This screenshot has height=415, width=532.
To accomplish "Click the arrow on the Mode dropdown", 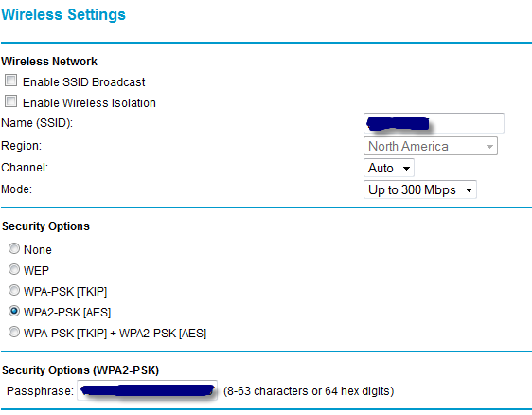I will pyautogui.click(x=469, y=190).
